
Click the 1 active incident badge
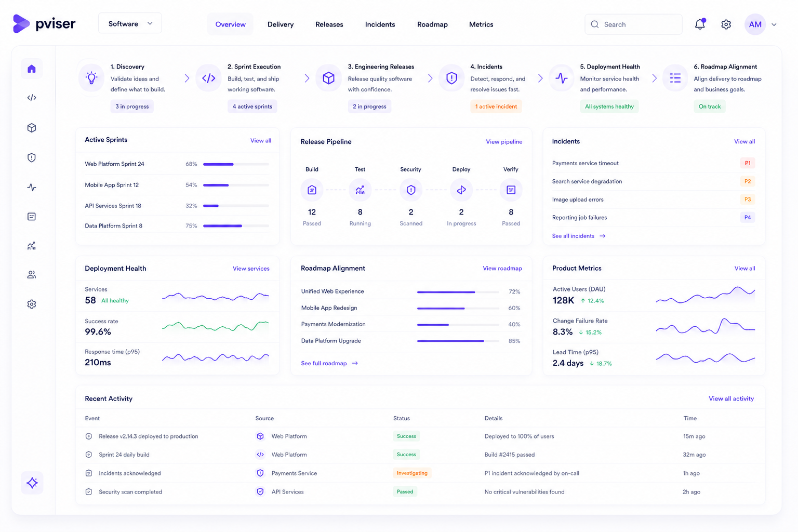[x=496, y=107]
